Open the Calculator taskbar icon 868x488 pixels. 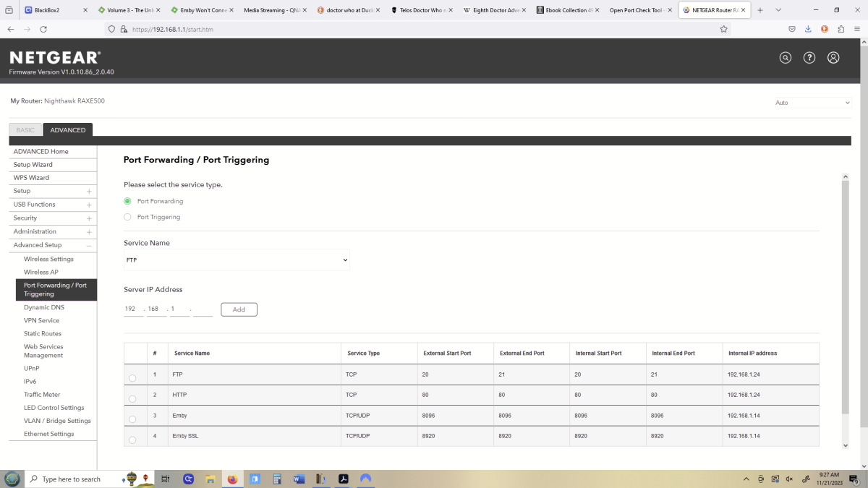(276, 479)
